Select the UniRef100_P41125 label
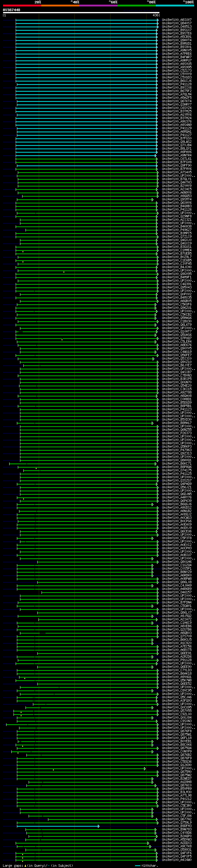This screenshot has height=868, width=197. (x=176, y=474)
